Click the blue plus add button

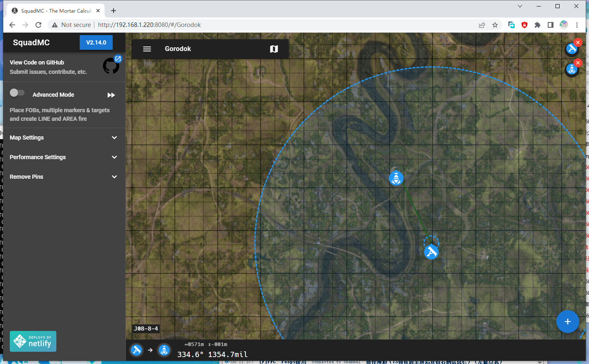coord(567,322)
